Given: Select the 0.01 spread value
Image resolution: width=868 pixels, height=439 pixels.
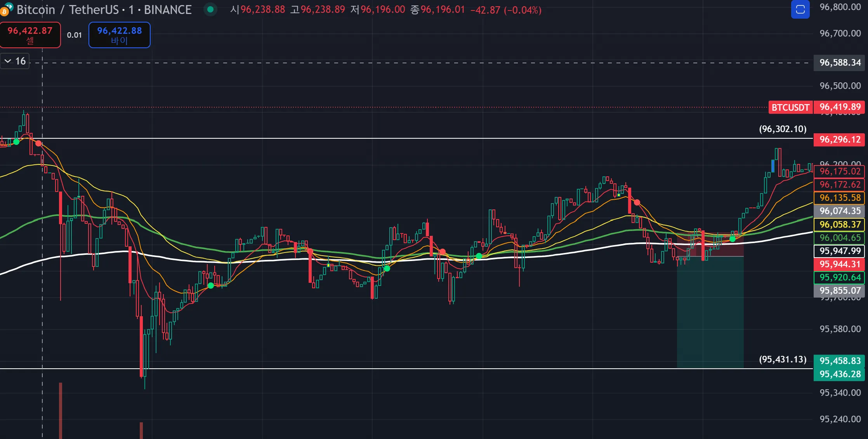Looking at the screenshot, I should point(74,35).
